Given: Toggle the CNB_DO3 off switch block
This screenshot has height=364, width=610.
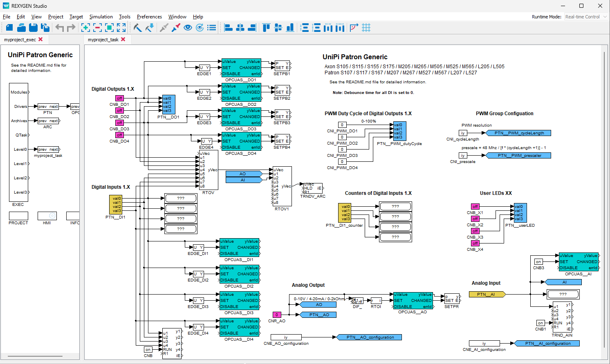Looking at the screenshot, I should [x=119, y=123].
